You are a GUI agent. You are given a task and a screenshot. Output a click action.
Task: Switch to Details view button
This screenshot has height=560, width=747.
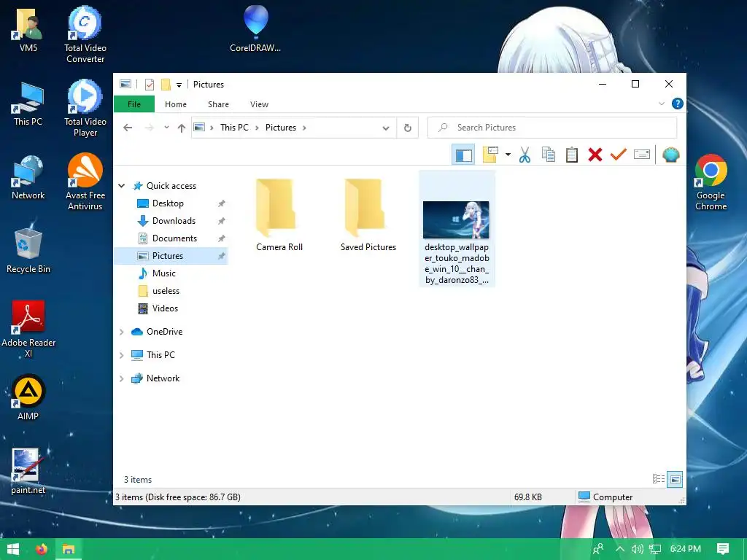pyautogui.click(x=659, y=479)
